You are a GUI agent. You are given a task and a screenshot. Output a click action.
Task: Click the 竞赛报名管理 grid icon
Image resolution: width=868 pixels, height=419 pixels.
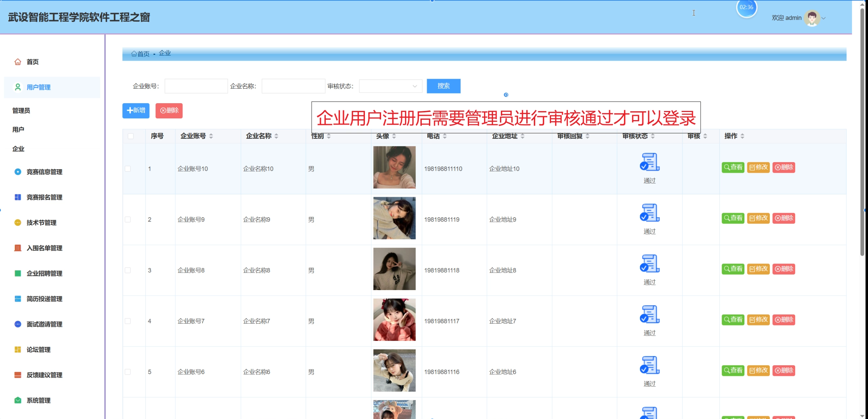(x=18, y=197)
